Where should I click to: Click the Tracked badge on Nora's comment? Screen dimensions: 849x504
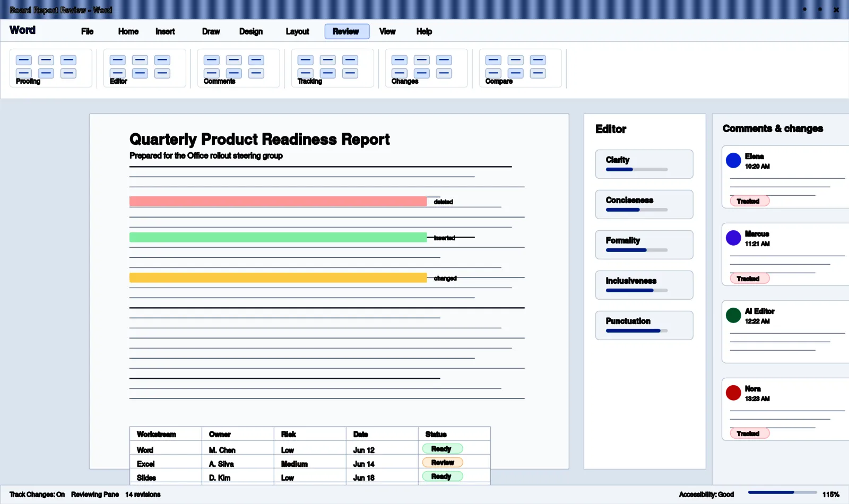(x=750, y=433)
